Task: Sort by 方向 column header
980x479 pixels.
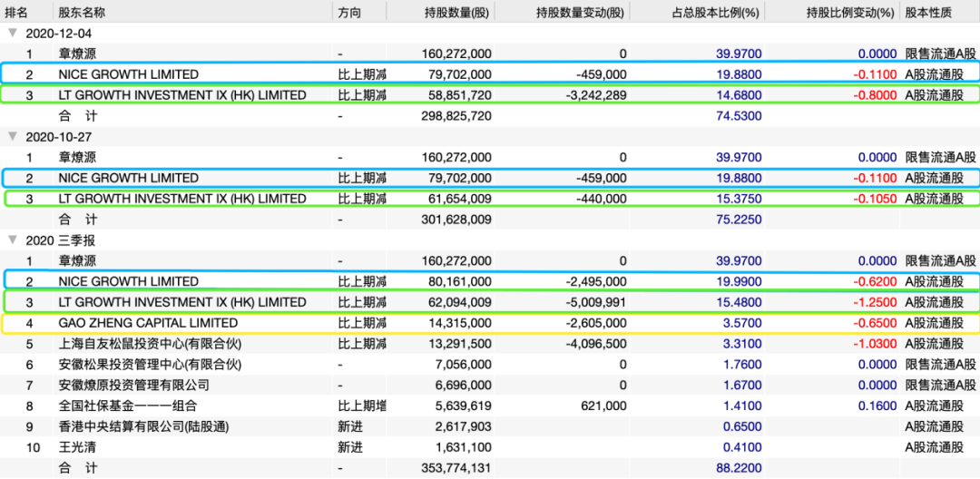Action: click(349, 13)
